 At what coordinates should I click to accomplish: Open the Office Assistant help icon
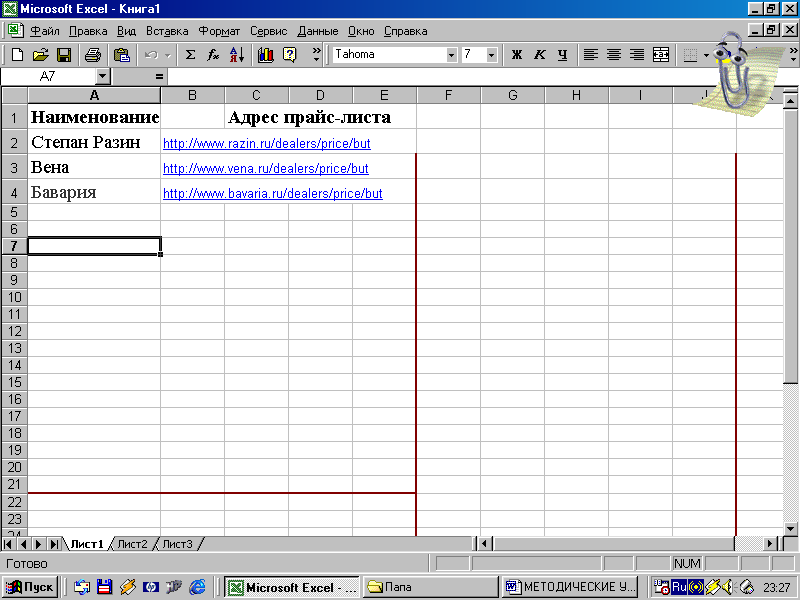coord(289,55)
